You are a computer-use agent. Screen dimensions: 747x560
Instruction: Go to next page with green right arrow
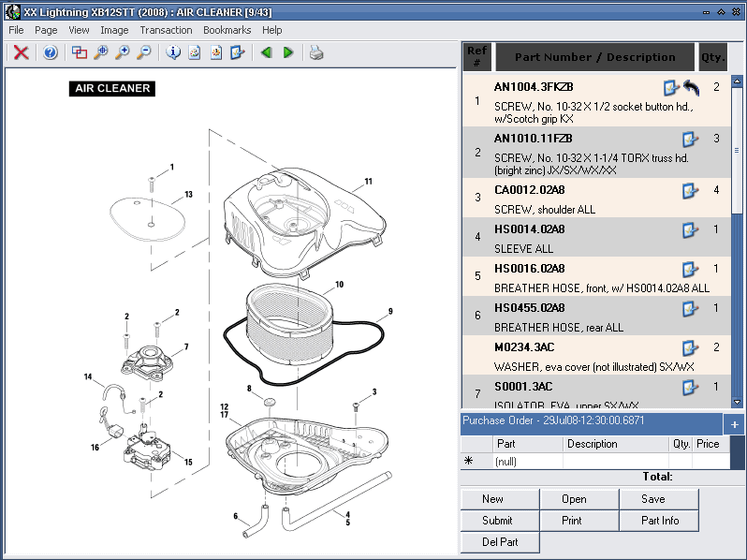coord(288,52)
